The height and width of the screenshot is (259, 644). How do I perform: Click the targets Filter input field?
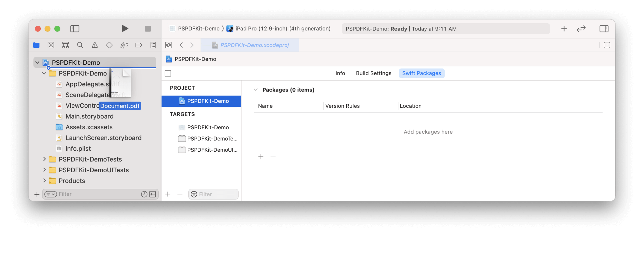pos(213,194)
